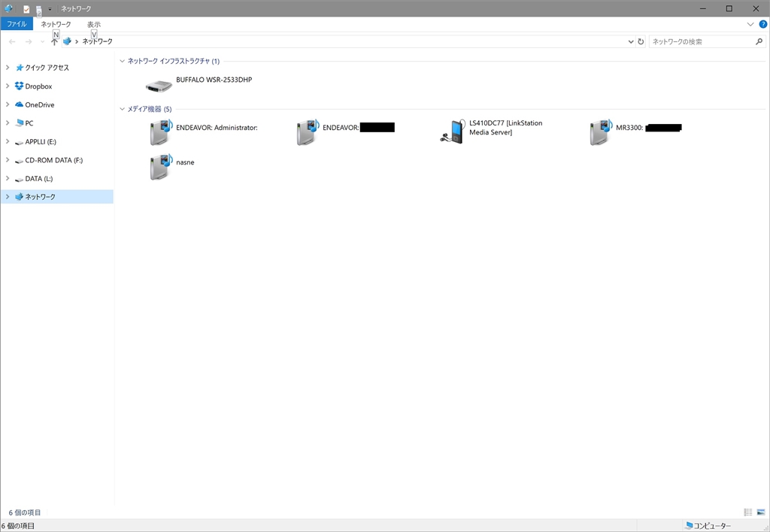This screenshot has height=532, width=770.
Task: Go up one level with up arrow
Action: (54, 42)
